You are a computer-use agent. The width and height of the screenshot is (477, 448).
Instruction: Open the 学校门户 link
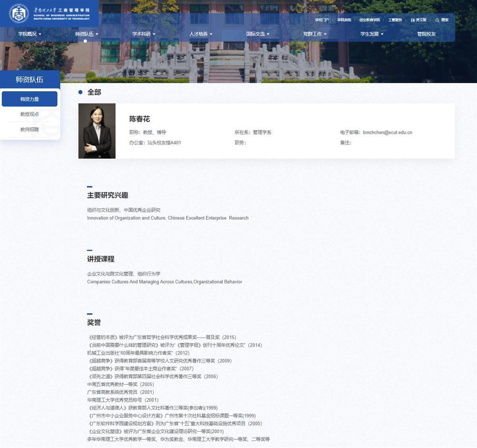click(x=322, y=20)
